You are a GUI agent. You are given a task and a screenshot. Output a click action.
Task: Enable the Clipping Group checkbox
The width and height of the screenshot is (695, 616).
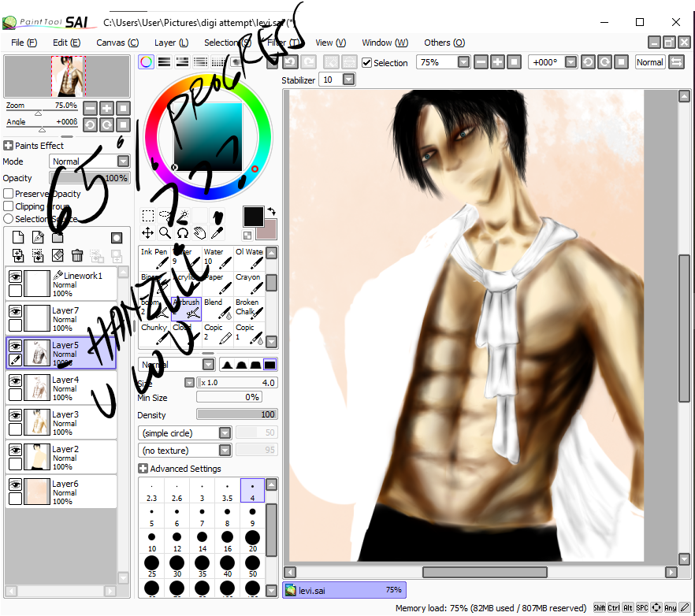pyautogui.click(x=8, y=206)
